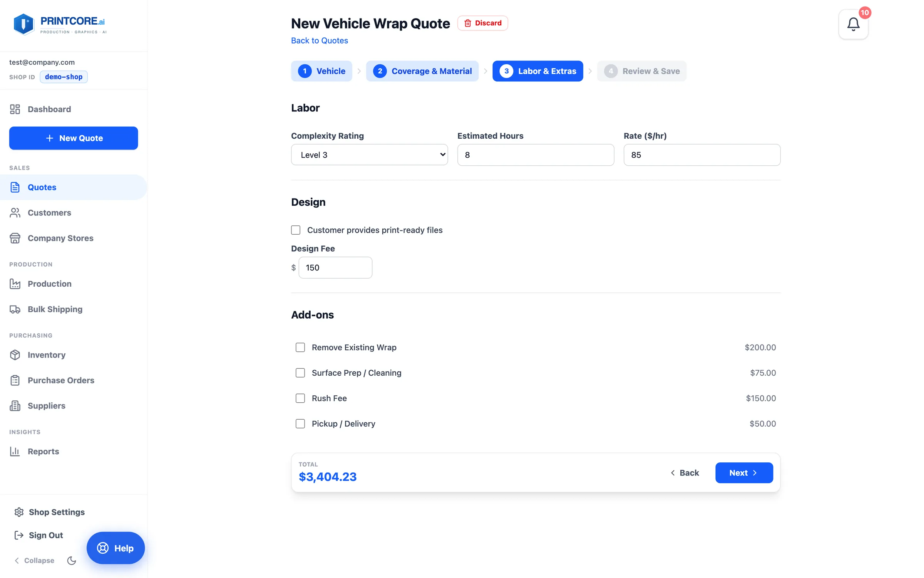The width and height of the screenshot is (924, 578).
Task: Click the demo-shop Shop ID badge
Action: click(x=64, y=77)
